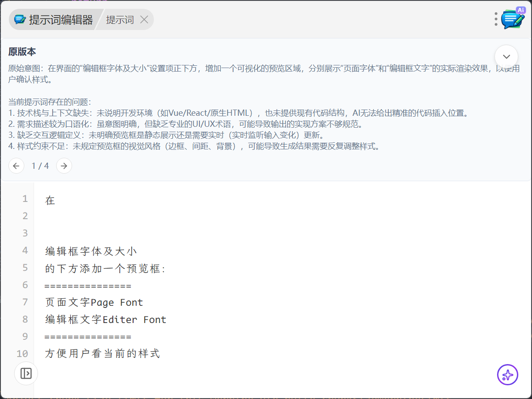The height and width of the screenshot is (399, 532).
Task: Click issue 4 样式约束不足 line
Action: click(194, 146)
